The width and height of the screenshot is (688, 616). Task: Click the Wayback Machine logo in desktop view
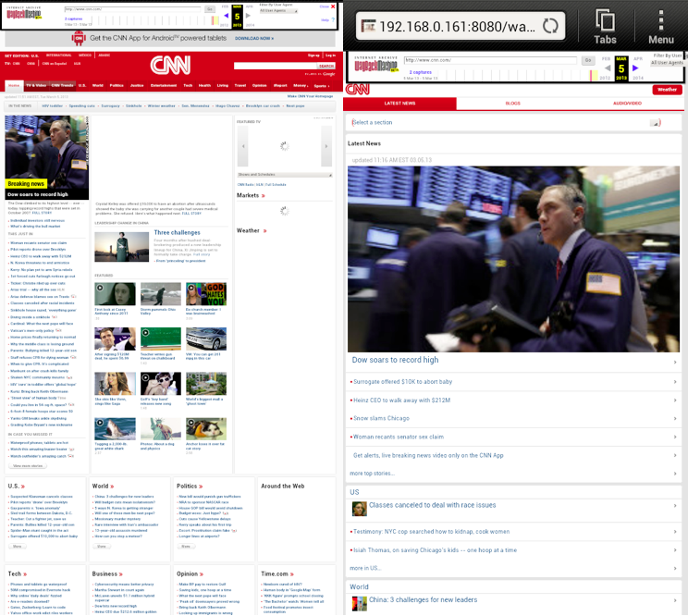[x=24, y=14]
